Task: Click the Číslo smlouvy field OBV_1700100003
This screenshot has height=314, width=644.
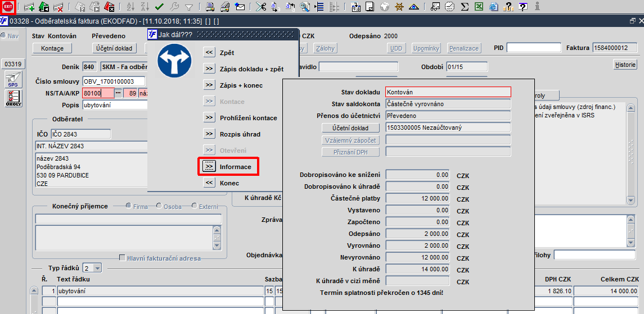Action: coord(114,81)
